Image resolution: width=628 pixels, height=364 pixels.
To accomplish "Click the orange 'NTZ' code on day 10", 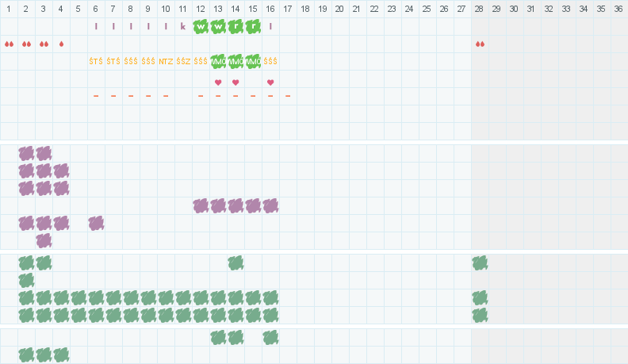I will click(166, 61).
